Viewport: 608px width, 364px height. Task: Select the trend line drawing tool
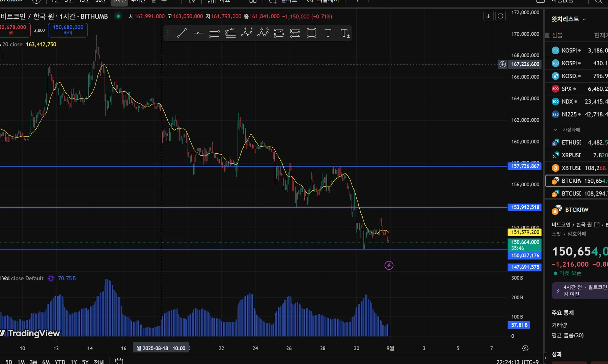pos(182,33)
